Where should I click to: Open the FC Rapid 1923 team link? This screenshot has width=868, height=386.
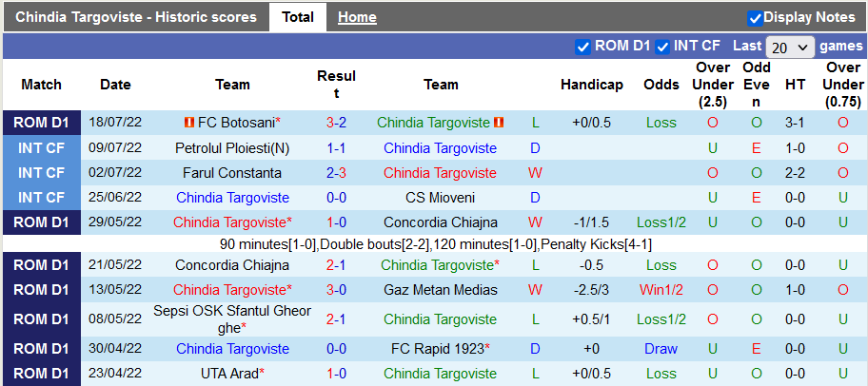click(440, 349)
